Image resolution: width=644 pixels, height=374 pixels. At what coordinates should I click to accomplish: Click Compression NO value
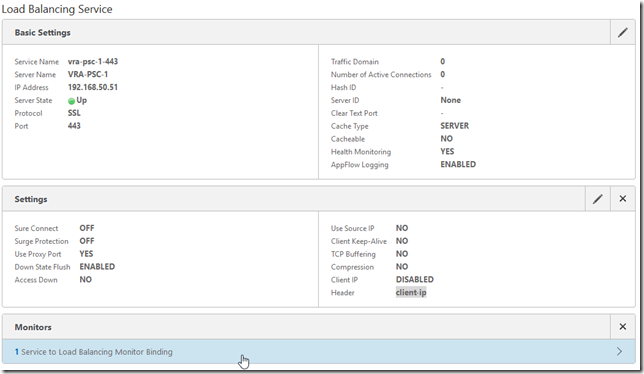[x=402, y=266]
